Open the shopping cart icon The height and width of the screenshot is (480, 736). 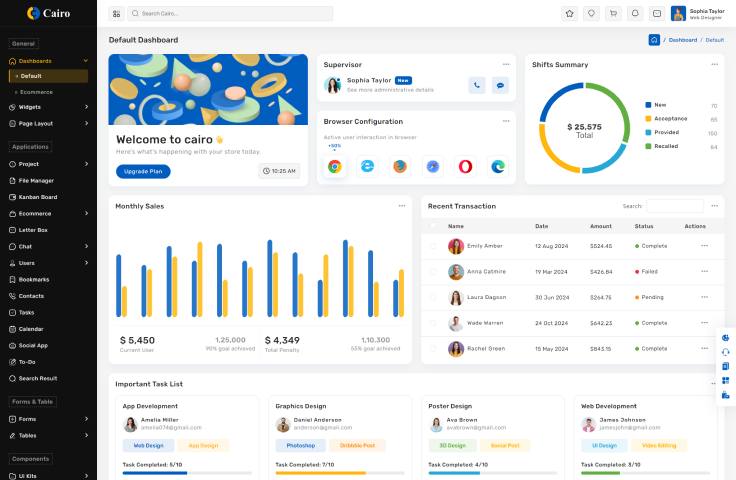613,13
